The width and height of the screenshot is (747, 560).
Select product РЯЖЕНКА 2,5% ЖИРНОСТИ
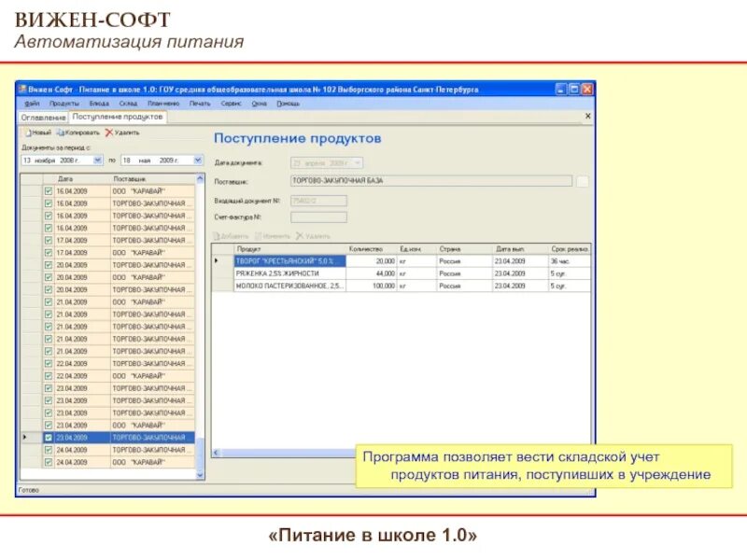pyautogui.click(x=289, y=273)
